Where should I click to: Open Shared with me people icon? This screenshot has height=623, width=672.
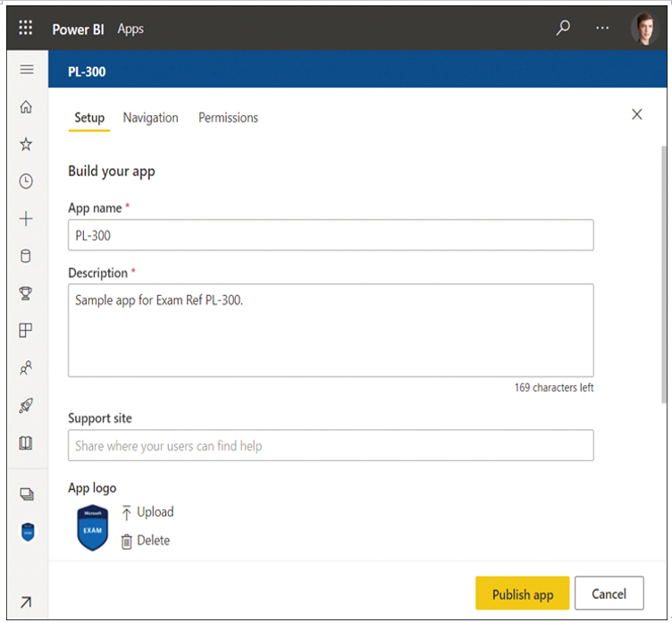coord(26,368)
